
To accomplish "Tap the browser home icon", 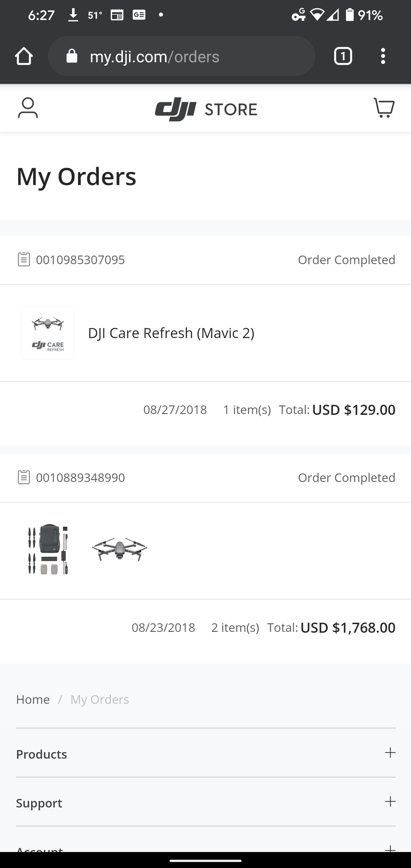I will [24, 56].
